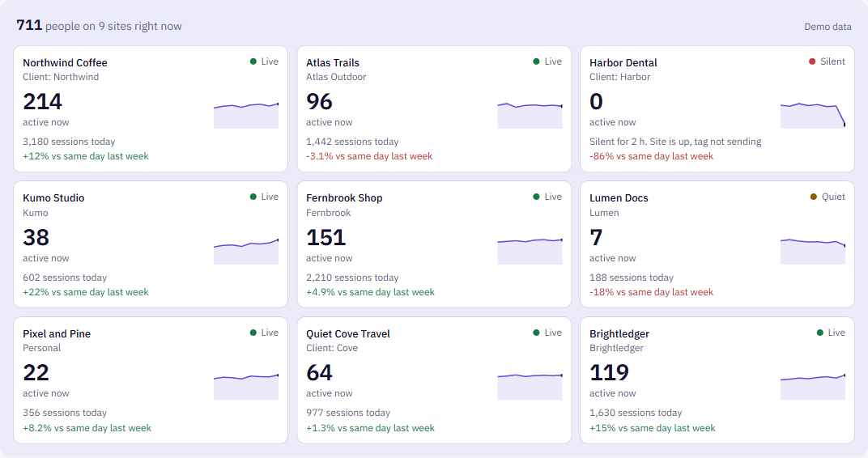Click '+12% vs same day last week'
The image size is (868, 458).
86,156
